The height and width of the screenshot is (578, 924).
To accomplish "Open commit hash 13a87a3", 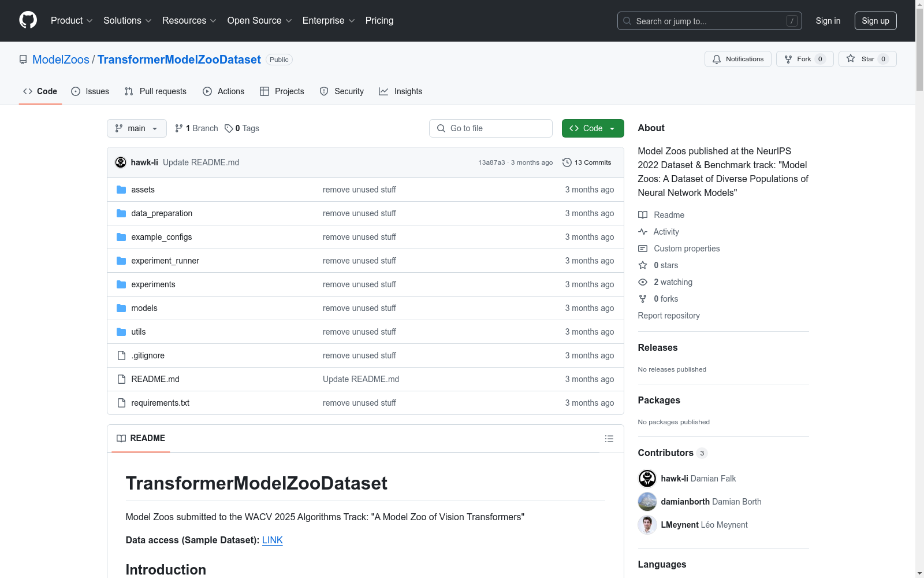I will pos(491,162).
